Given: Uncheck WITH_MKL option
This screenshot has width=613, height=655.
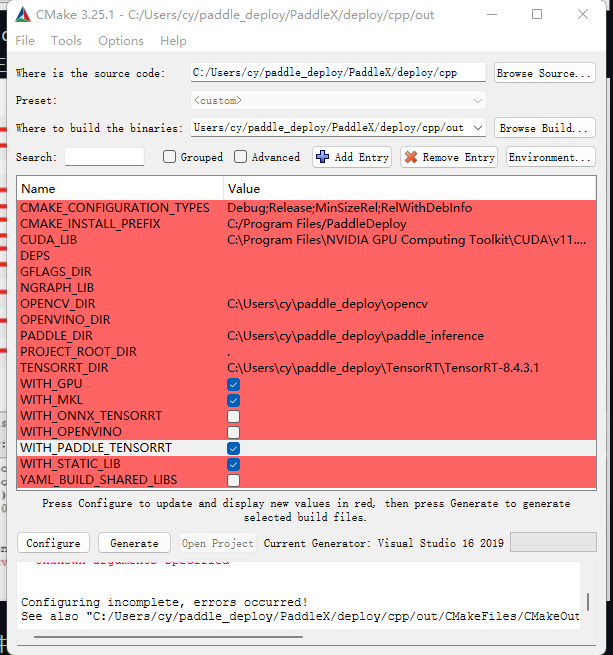Looking at the screenshot, I should [234, 400].
